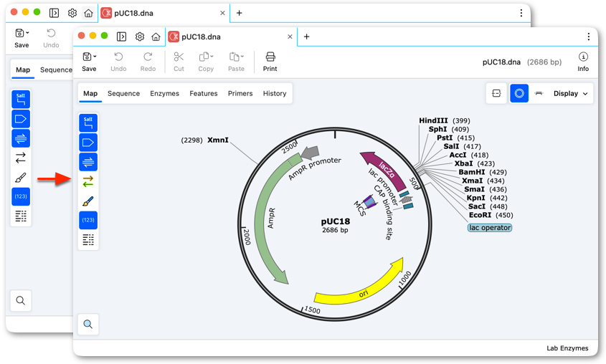This screenshot has width=606, height=364.
Task: Switch to the Primers tab
Action: [x=240, y=93]
